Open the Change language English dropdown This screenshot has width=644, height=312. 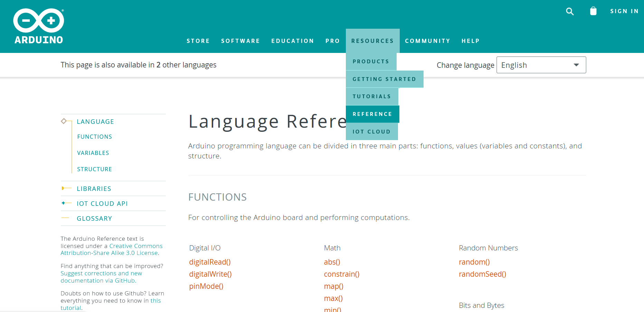(x=541, y=65)
